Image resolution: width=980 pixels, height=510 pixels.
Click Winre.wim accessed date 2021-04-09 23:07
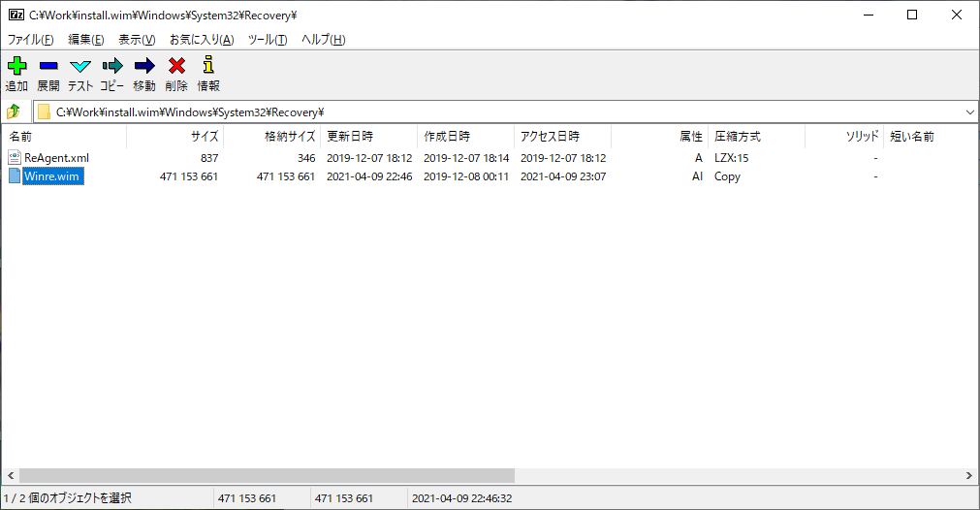[x=563, y=176]
